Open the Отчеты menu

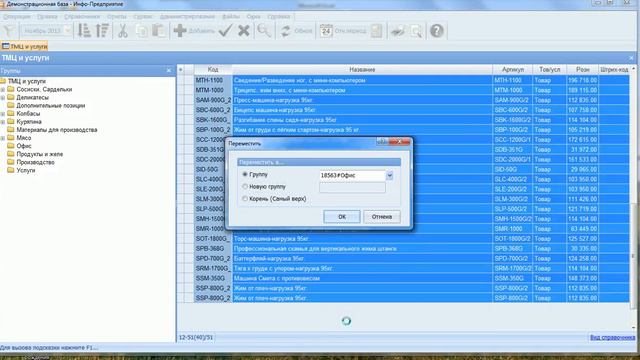point(117,16)
